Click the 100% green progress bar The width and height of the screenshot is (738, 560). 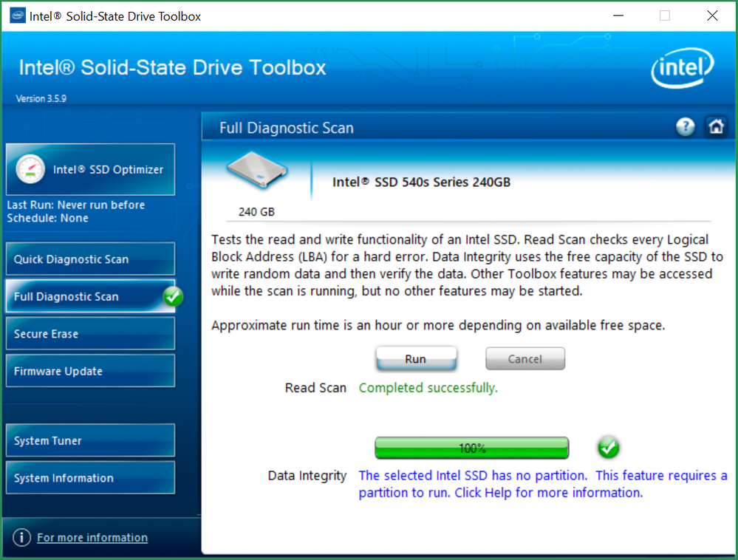tap(471, 448)
